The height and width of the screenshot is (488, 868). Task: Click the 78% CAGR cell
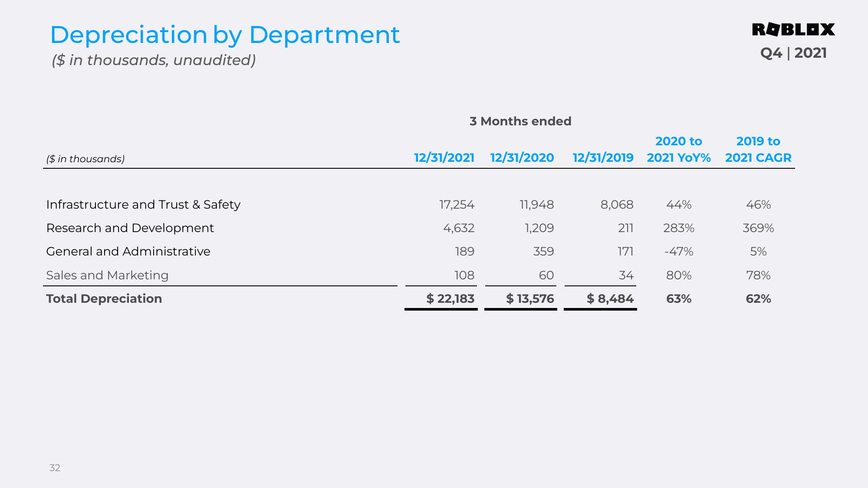pos(758,275)
